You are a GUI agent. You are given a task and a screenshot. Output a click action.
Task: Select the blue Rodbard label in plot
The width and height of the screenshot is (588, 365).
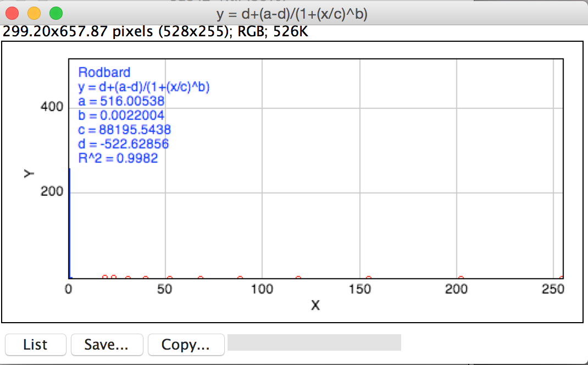coord(104,73)
